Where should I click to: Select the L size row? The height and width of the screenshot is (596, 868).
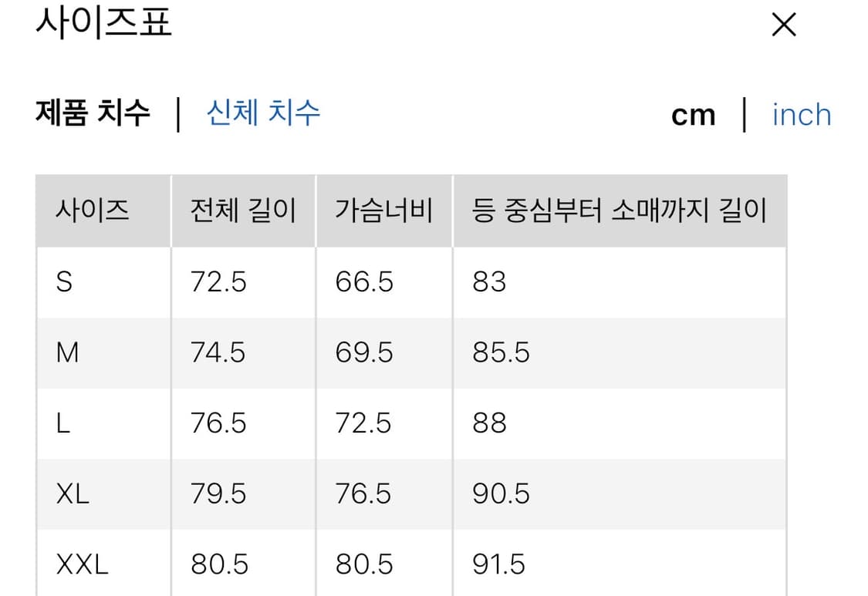click(65, 423)
